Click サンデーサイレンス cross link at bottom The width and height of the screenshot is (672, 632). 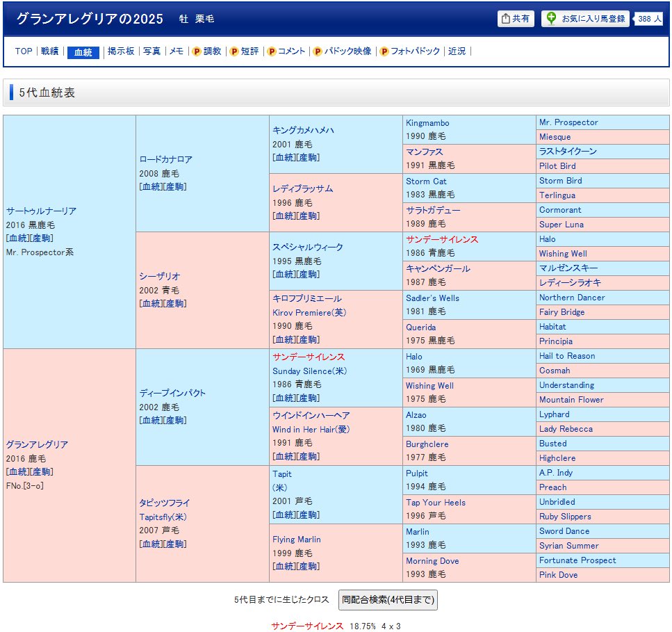[307, 626]
